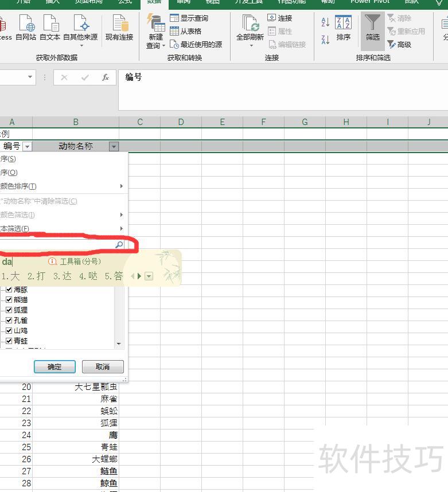Select IME candidate 5 答

point(114,276)
